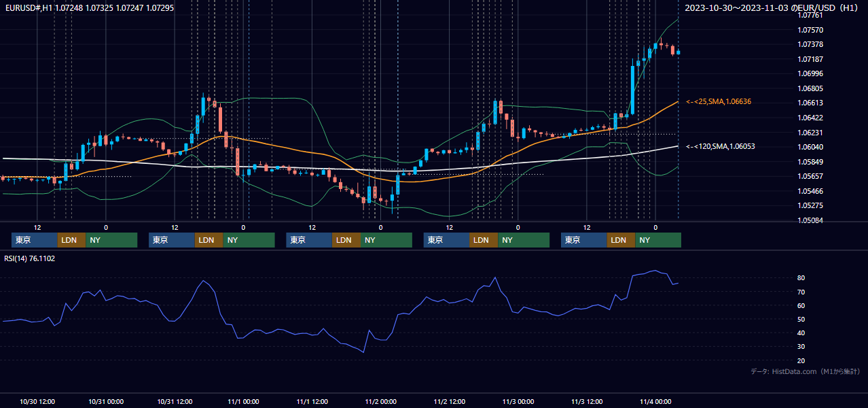
Task: Select the 11/2 12:00 time axis label
Action: point(450,401)
